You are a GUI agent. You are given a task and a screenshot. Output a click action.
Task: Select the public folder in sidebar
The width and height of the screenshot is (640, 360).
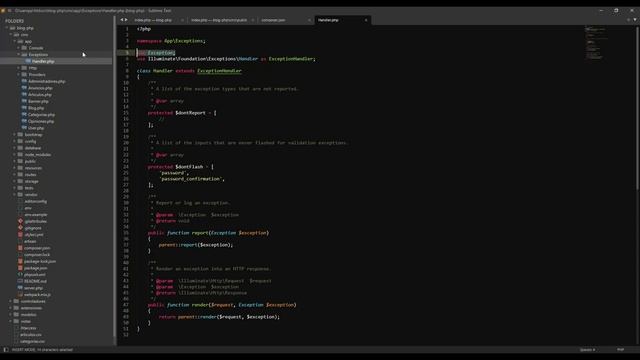point(30,161)
